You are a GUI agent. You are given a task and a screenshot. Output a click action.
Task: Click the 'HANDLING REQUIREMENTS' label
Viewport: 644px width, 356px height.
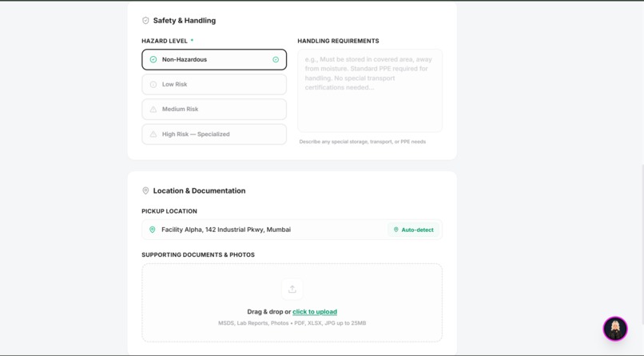pos(338,41)
